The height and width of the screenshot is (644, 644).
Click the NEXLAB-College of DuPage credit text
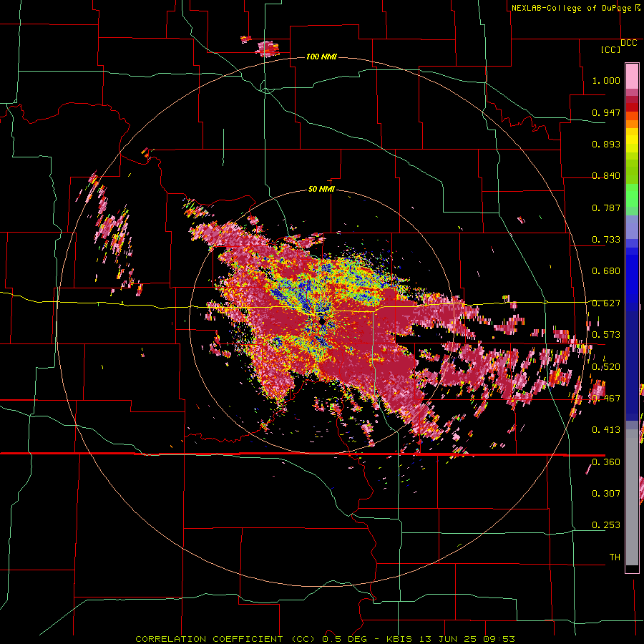tap(571, 8)
